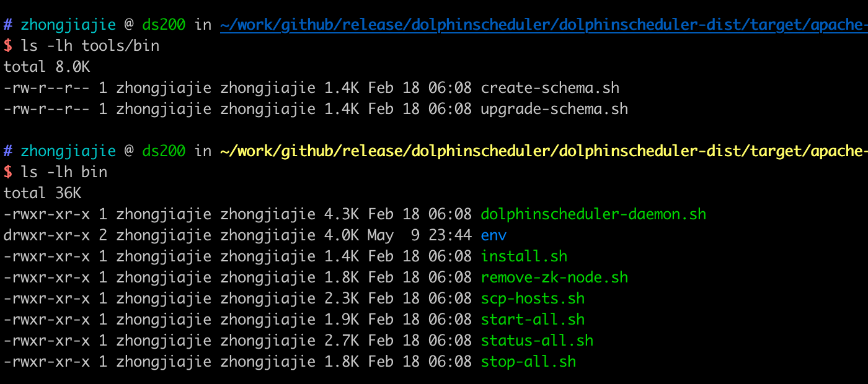Select the start-all.sh file entry
Image resolution: width=868 pixels, height=384 pixels.
(x=532, y=319)
